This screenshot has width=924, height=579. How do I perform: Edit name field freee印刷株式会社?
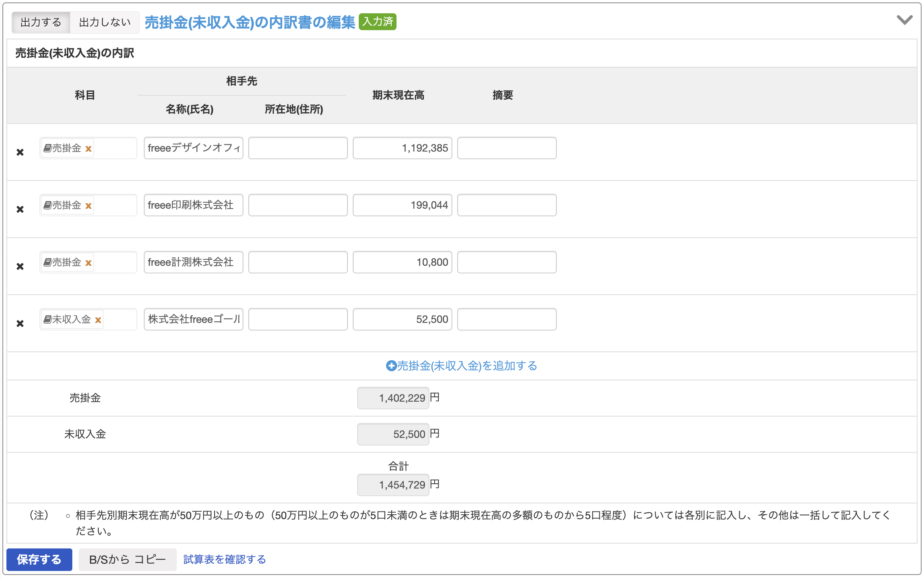tap(194, 205)
